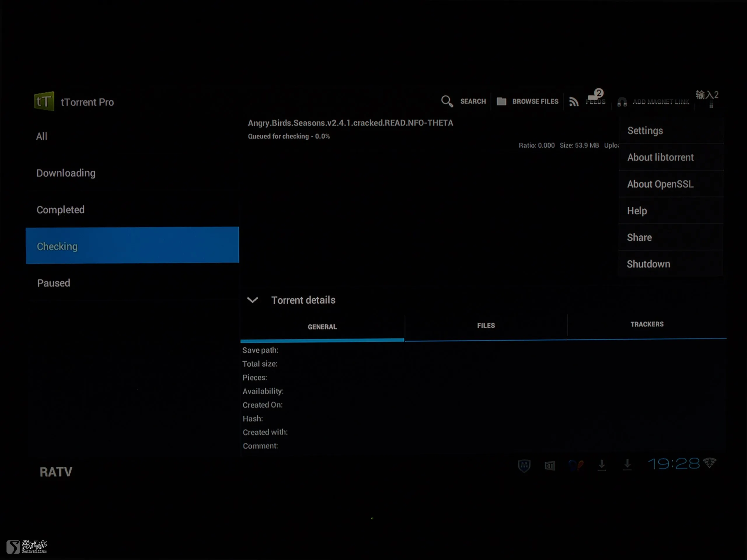Image resolution: width=747 pixels, height=560 pixels.
Task: Click the 'Queued for checking - 0.0%' status
Action: (x=289, y=136)
